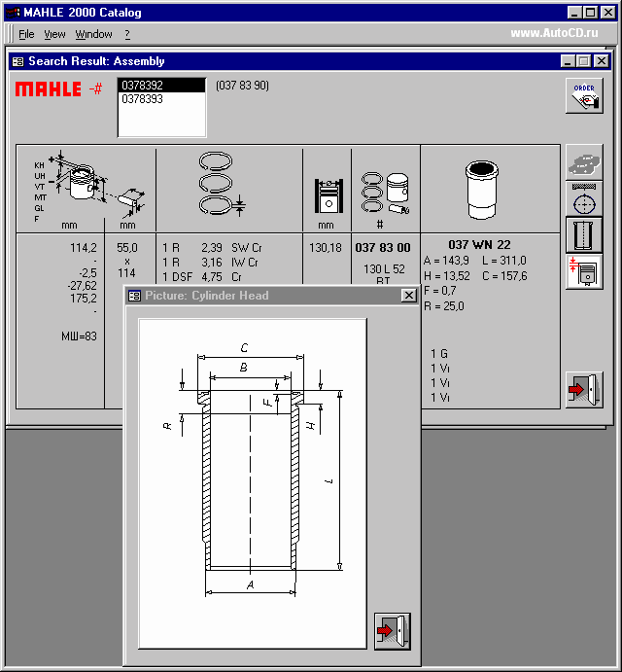This screenshot has width=622, height=672.
Task: Click the MAHLE logo
Action: point(49,89)
